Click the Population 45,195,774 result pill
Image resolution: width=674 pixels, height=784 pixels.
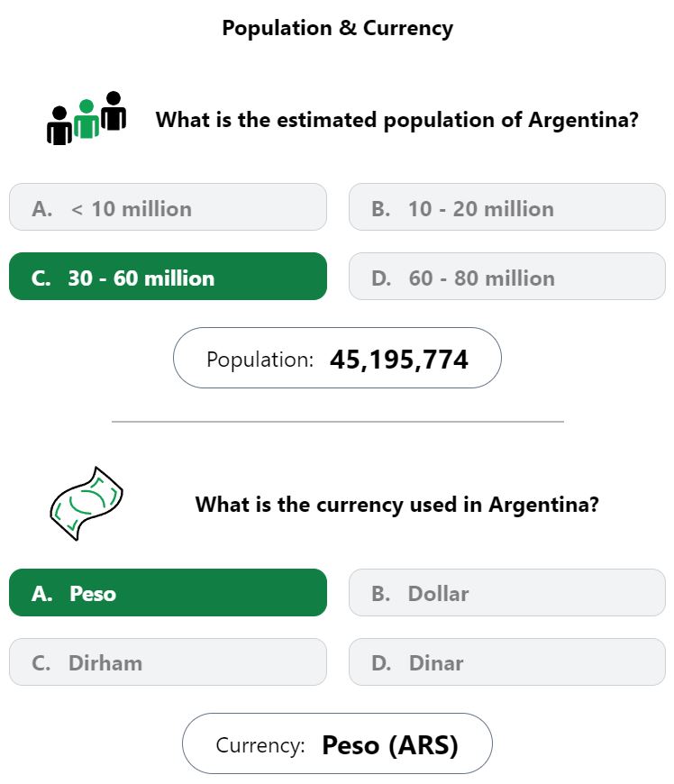337,358
